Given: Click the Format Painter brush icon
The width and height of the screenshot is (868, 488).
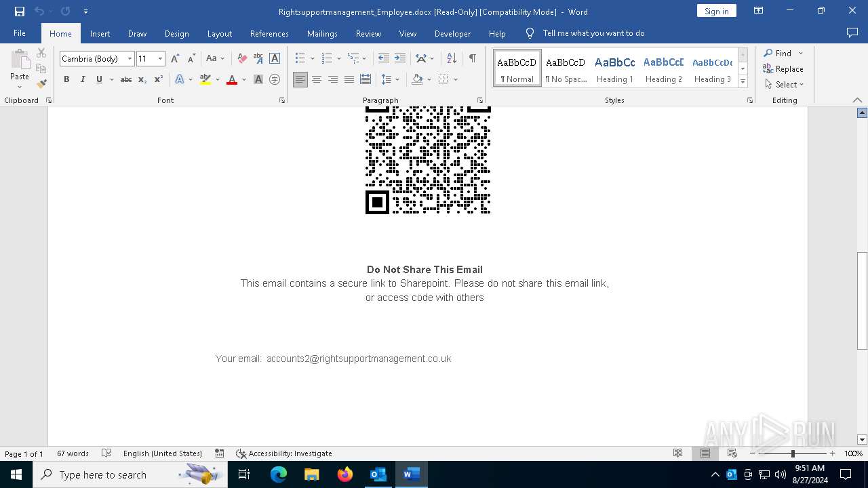Looking at the screenshot, I should [x=41, y=84].
